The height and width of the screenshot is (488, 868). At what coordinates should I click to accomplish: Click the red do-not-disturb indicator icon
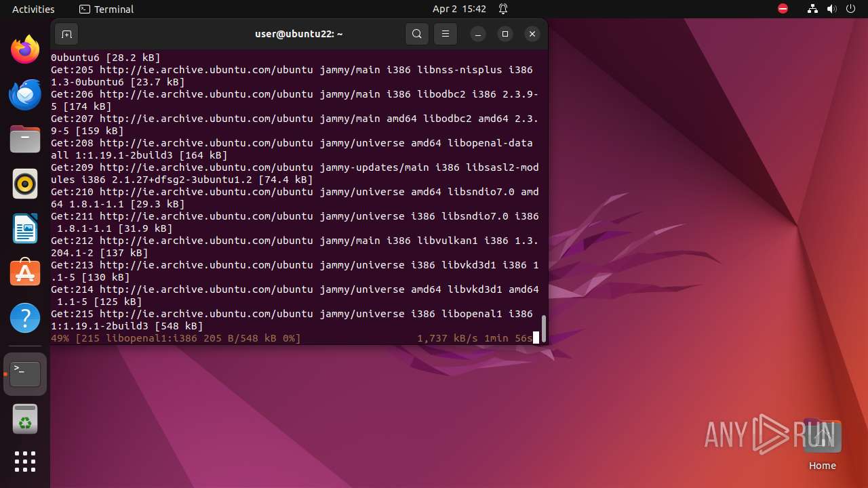[783, 9]
